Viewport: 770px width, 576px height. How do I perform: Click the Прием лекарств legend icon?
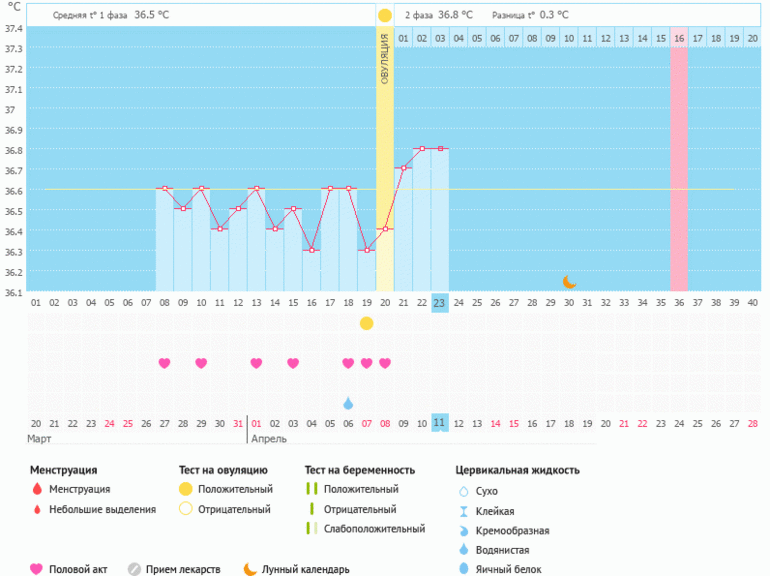click(134, 569)
